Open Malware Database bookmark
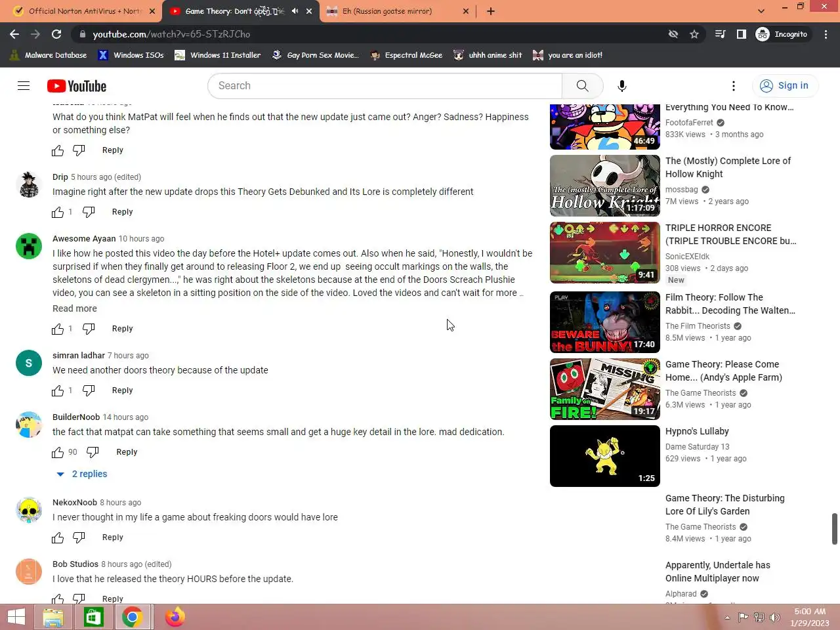Viewport: 840px width, 630px height. pyautogui.click(x=48, y=55)
